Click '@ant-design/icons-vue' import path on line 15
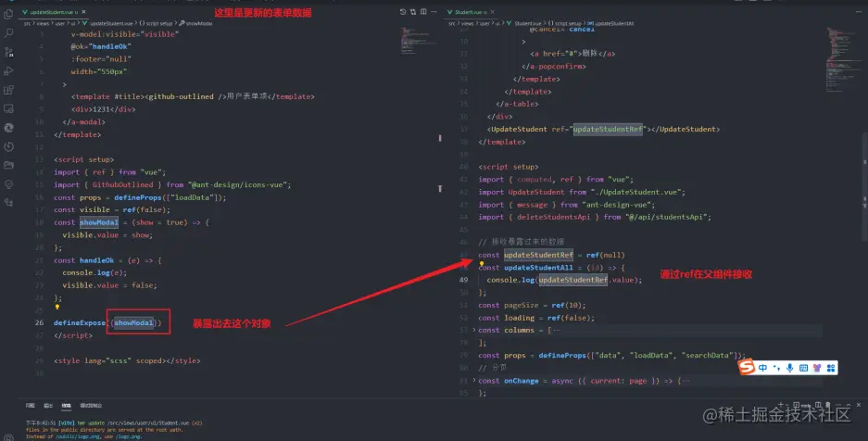Image resolution: width=868 pixels, height=441 pixels. coord(239,184)
